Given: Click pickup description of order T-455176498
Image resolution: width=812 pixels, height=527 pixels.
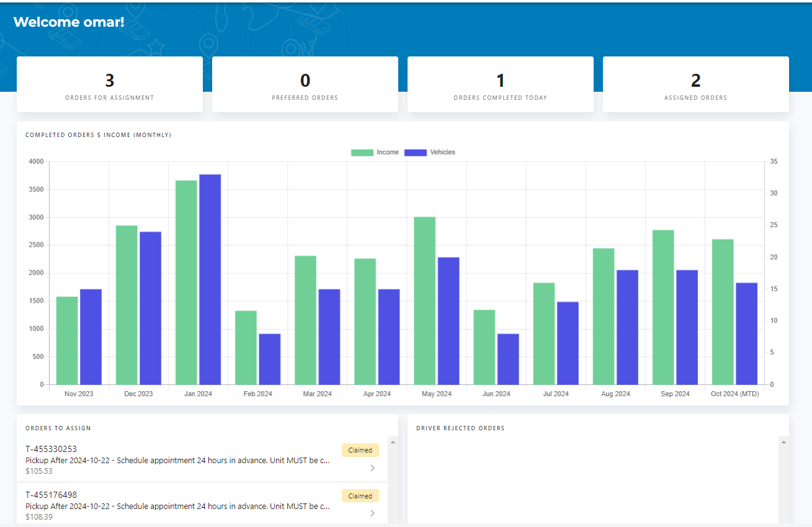Looking at the screenshot, I should 177,506.
